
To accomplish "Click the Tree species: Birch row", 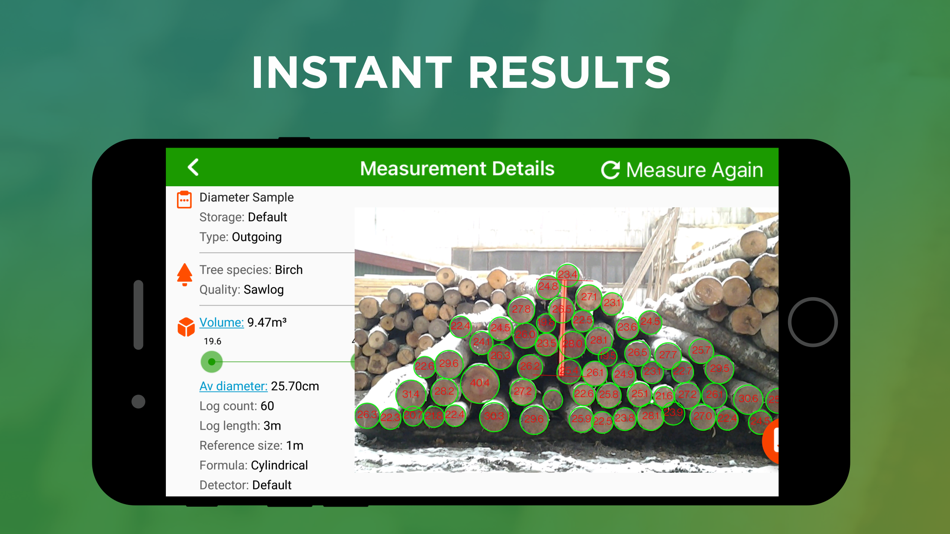I will (x=251, y=270).
